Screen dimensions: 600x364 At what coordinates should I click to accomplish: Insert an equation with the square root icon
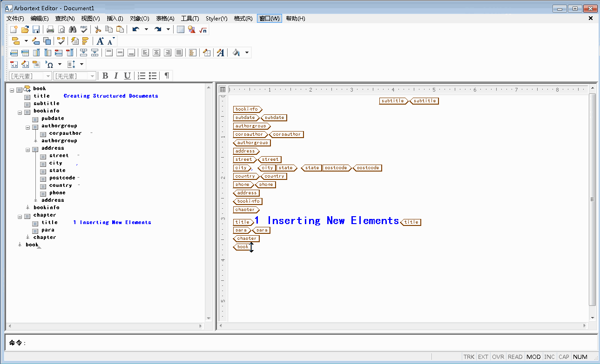(x=203, y=29)
